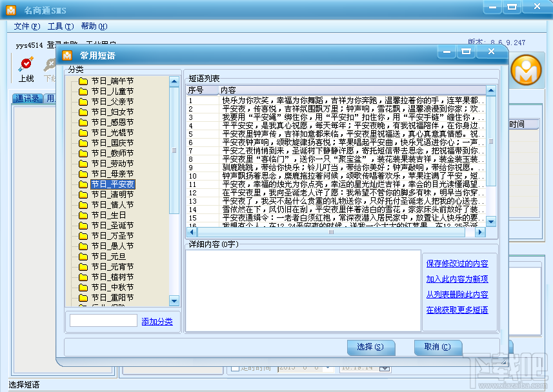553x392 pixels.
Task: Click the folder icon for 节日_万圣节
Action: (83, 236)
